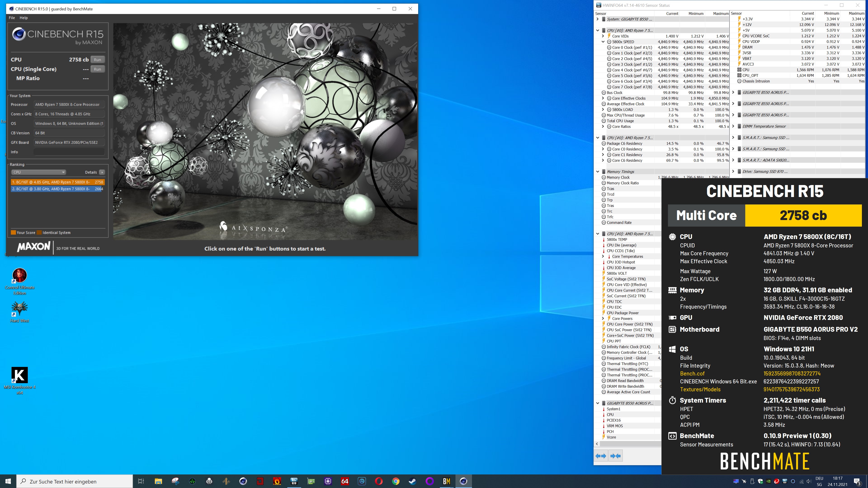Open Windows Security tray icon

tap(760, 481)
